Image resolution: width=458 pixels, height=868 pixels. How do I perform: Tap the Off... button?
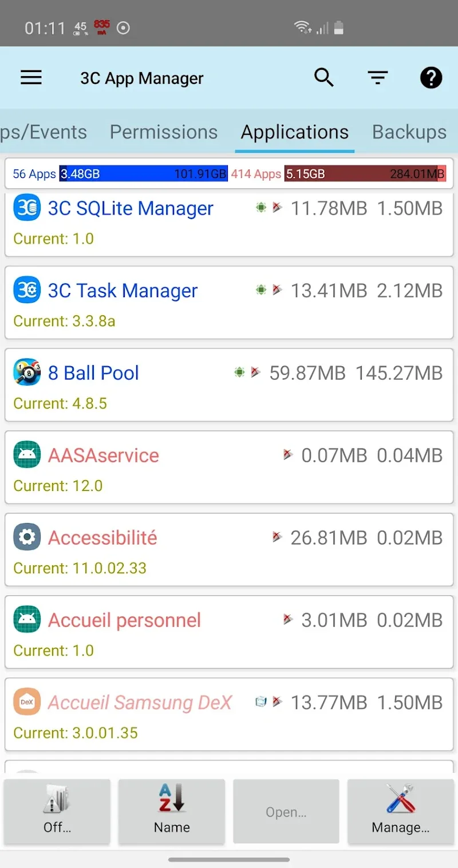(57, 811)
